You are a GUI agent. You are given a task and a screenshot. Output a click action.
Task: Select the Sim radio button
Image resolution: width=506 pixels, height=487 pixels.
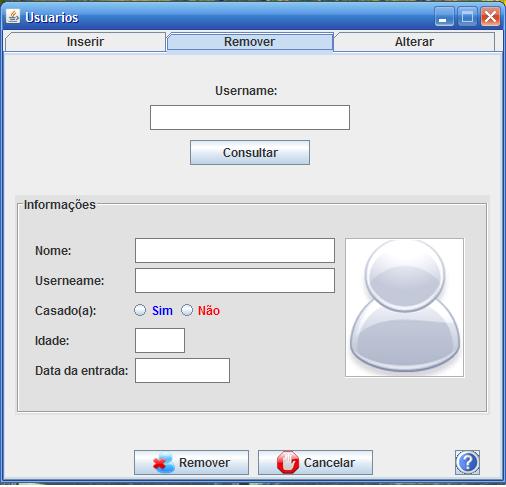point(140,310)
